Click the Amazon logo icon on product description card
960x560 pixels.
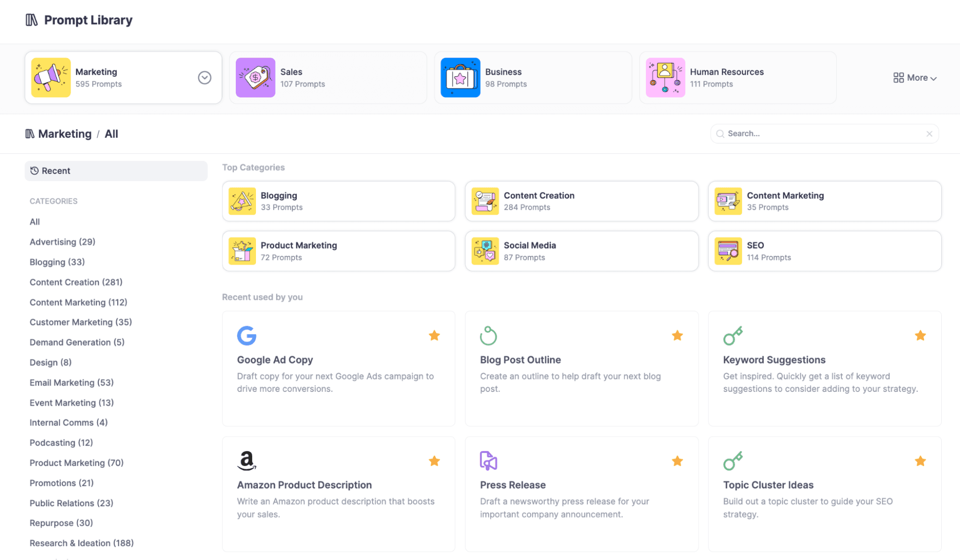246,461
